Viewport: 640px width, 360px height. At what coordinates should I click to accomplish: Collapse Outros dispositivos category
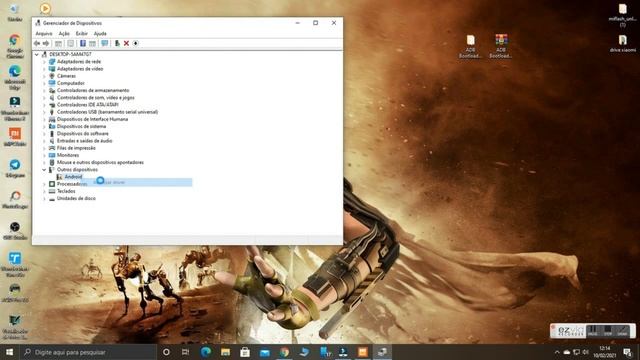44,169
